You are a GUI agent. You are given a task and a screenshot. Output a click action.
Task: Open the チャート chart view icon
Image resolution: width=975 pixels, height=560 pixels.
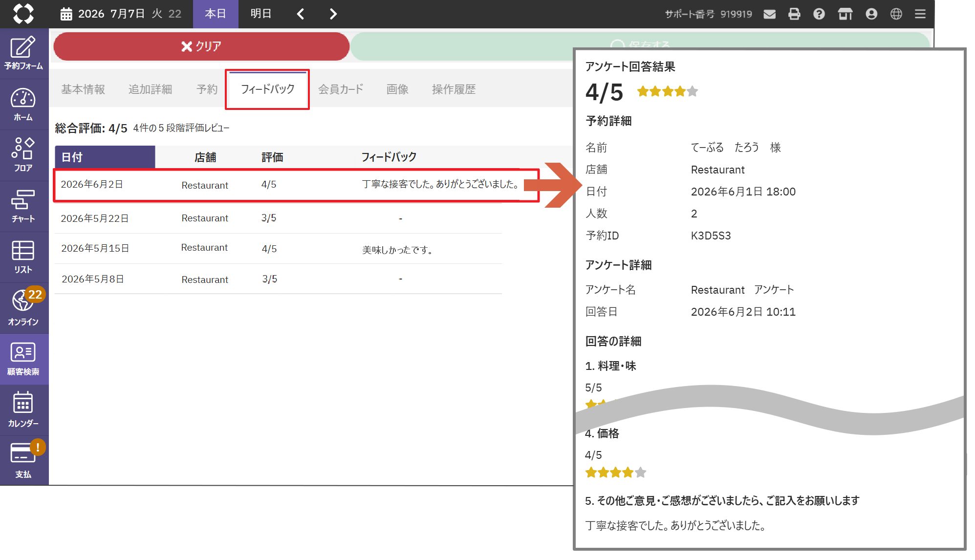click(23, 206)
